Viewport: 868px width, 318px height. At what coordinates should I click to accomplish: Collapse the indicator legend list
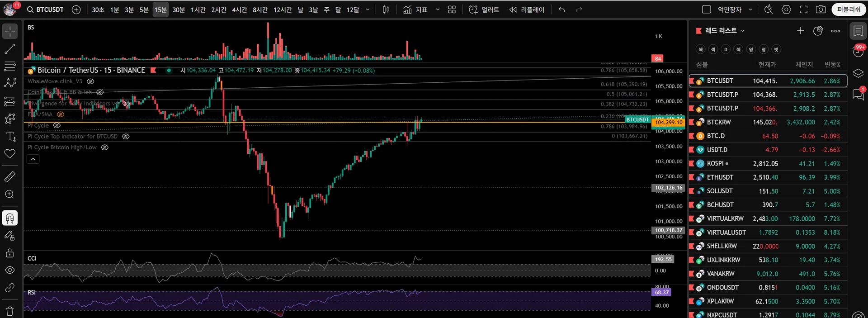pyautogui.click(x=33, y=159)
